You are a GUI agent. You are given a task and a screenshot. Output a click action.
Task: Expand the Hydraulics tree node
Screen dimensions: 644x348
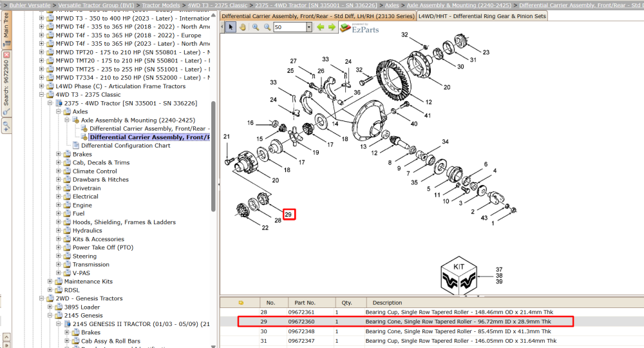point(59,231)
